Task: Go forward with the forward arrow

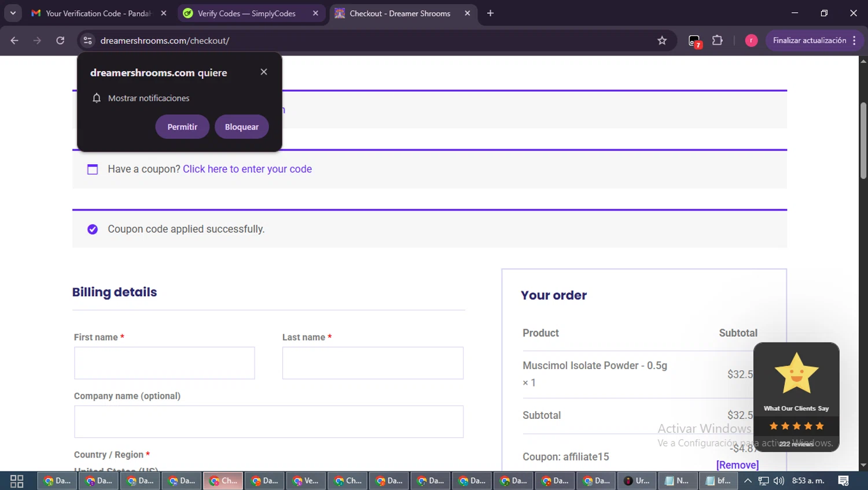Action: [37, 40]
